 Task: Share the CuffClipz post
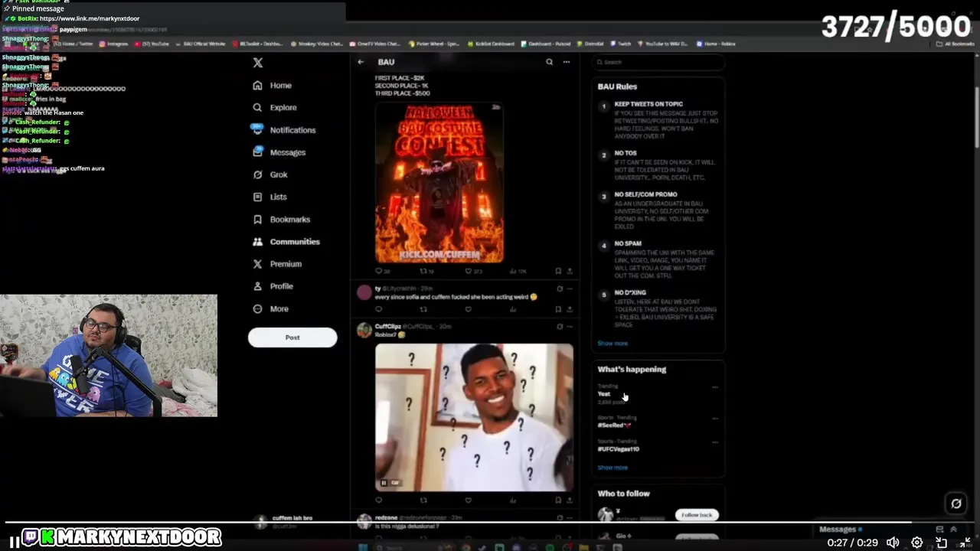click(569, 500)
